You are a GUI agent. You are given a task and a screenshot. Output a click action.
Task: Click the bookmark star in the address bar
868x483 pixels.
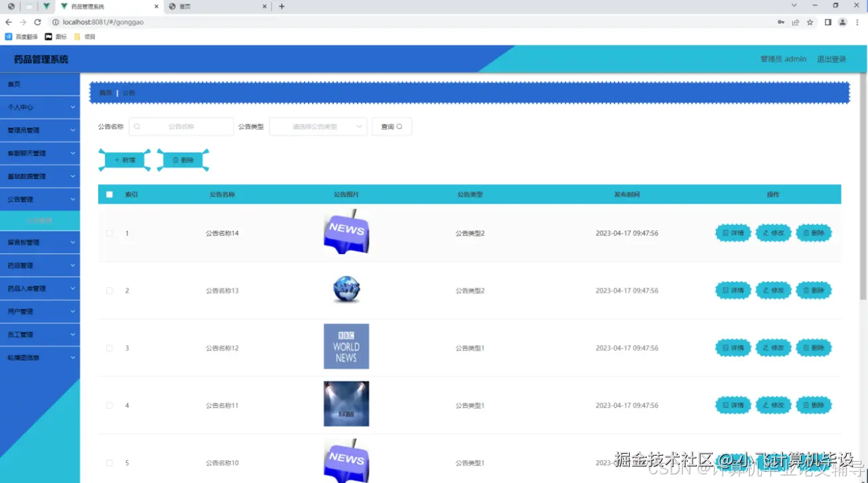[810, 21]
